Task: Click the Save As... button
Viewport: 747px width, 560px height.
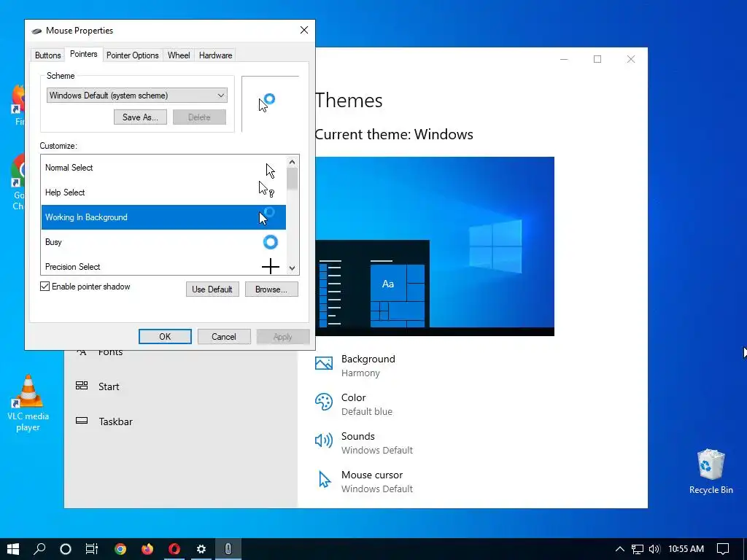Action: pos(140,117)
